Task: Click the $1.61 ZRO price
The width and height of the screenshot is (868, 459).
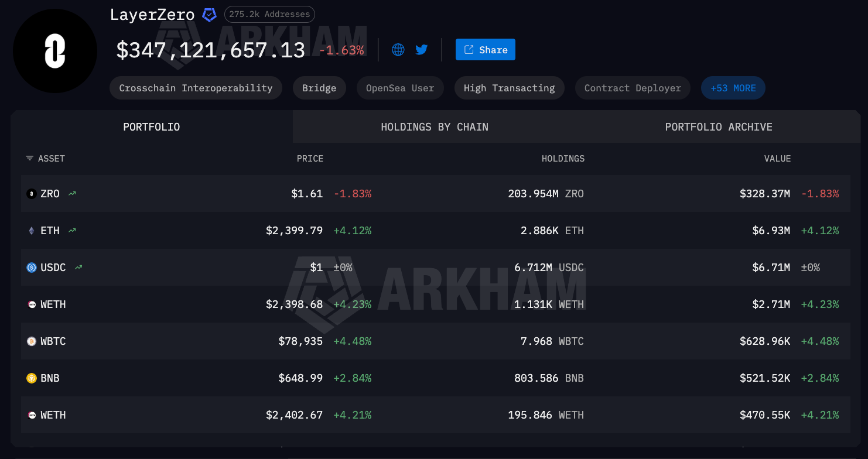Action: [x=307, y=194]
